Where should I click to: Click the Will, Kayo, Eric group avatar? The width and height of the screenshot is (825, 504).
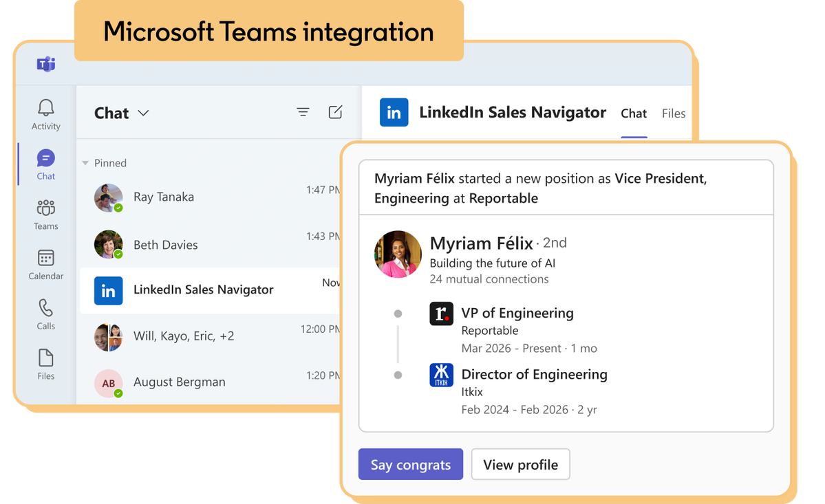tap(109, 337)
